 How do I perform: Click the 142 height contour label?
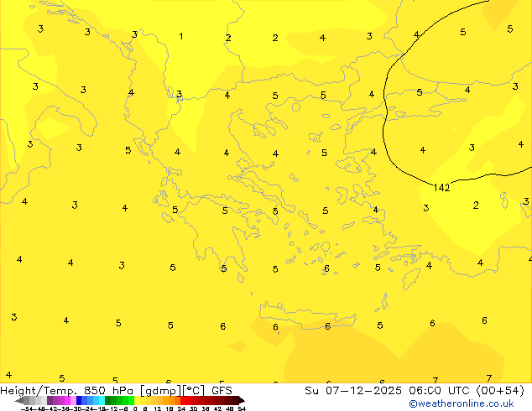(441, 188)
